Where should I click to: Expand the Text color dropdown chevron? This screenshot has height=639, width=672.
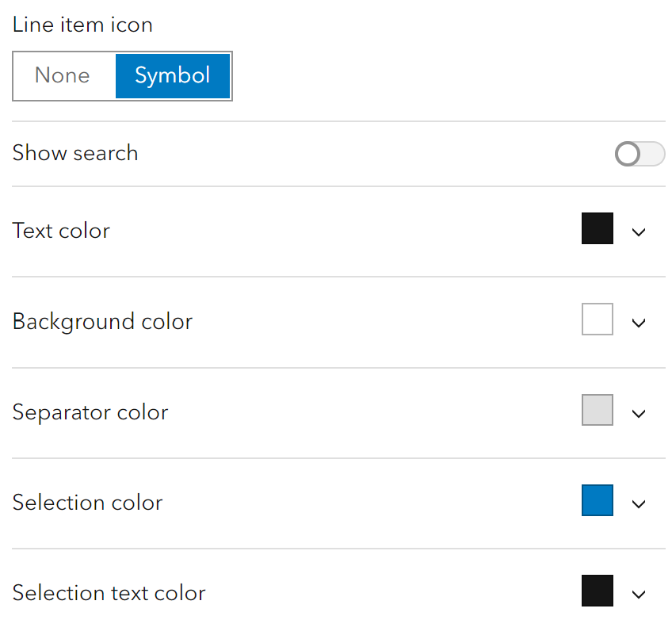pyautogui.click(x=639, y=232)
